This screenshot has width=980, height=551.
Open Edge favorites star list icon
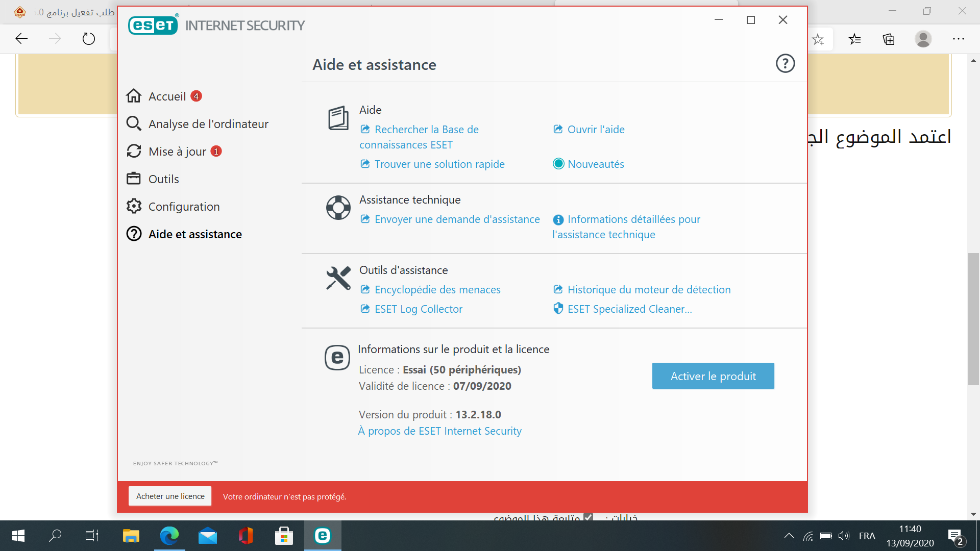point(855,39)
